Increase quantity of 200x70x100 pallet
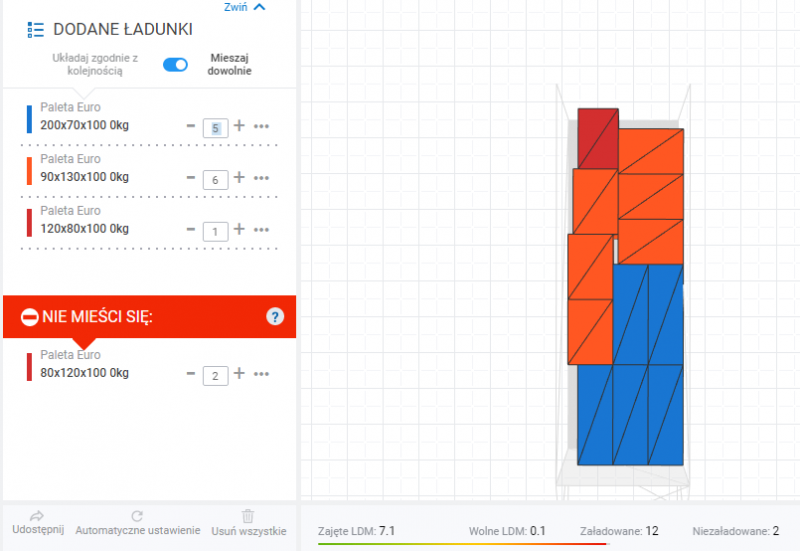800x551 pixels. 239,126
